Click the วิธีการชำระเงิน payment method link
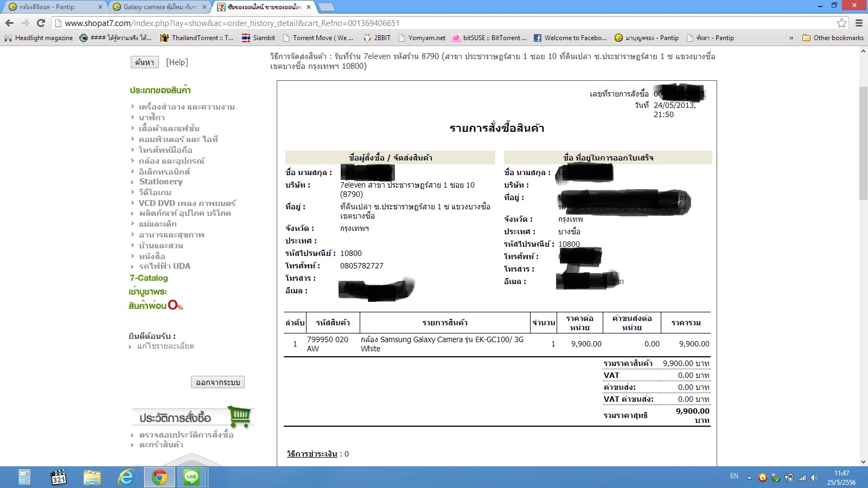The width and height of the screenshot is (868, 488). click(312, 454)
